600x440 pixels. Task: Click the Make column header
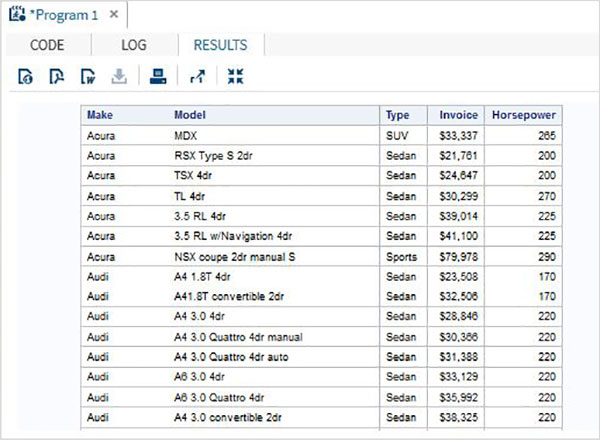[100, 115]
